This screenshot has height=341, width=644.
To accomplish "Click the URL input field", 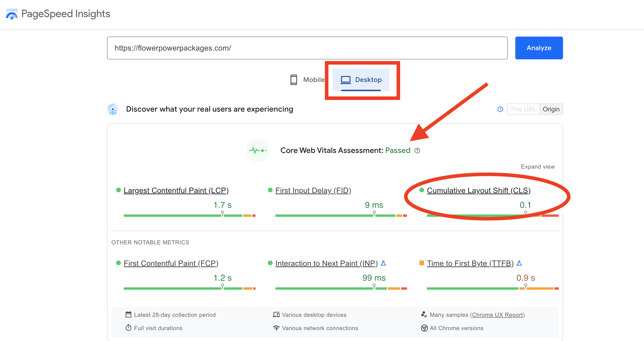I will (307, 48).
